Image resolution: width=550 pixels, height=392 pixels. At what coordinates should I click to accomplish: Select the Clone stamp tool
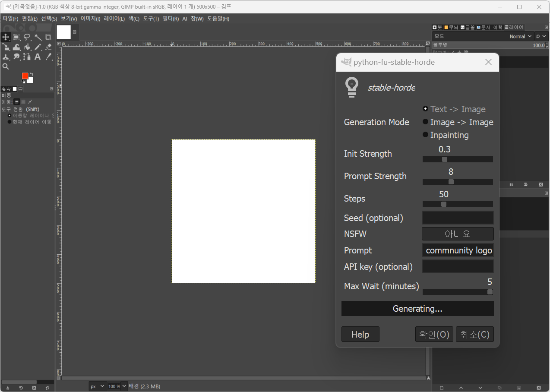6,57
